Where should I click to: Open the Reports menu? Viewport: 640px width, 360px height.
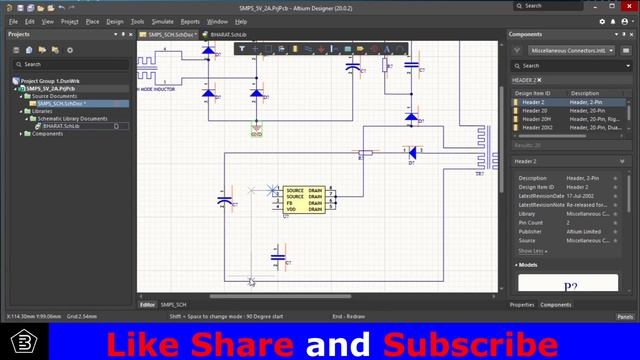click(190, 22)
